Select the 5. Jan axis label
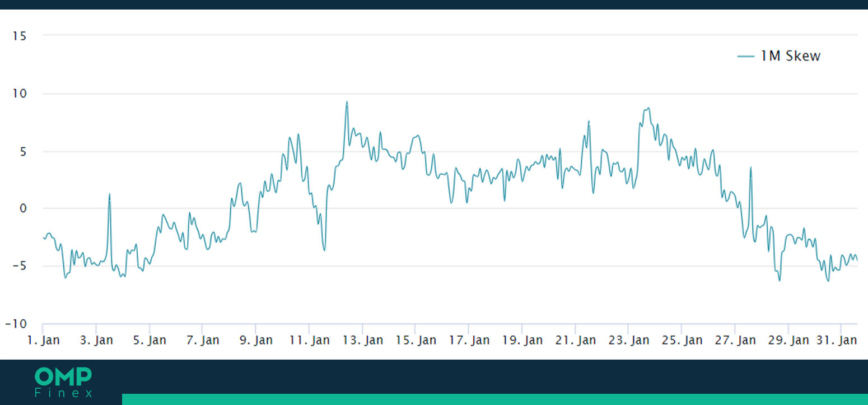Image resolution: width=868 pixels, height=405 pixels. pyautogui.click(x=149, y=340)
